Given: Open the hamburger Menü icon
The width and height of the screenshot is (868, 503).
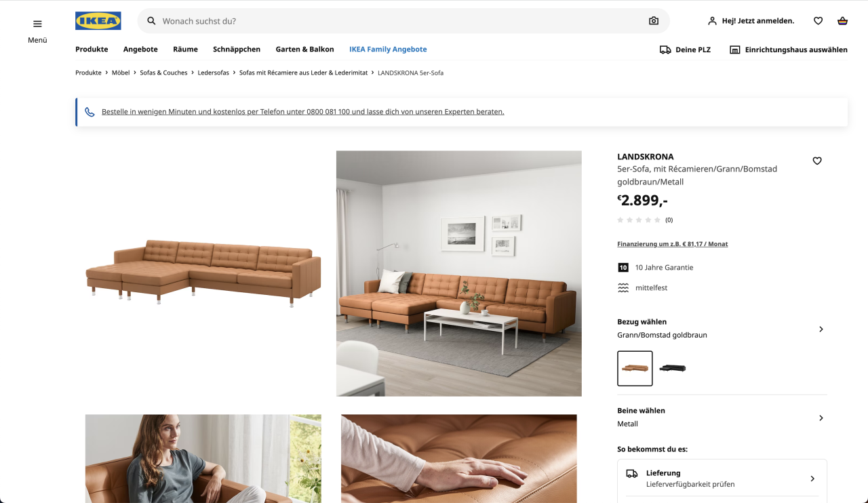Looking at the screenshot, I should click(x=37, y=24).
